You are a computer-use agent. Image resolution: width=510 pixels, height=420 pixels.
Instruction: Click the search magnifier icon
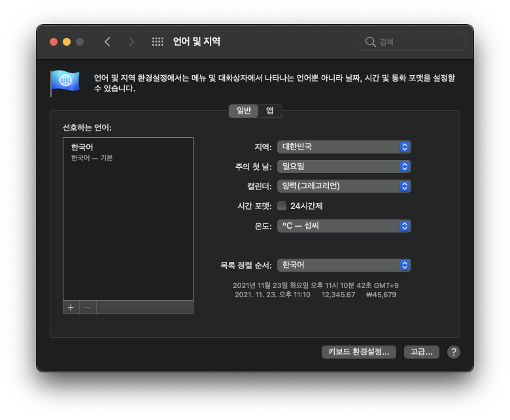point(370,42)
